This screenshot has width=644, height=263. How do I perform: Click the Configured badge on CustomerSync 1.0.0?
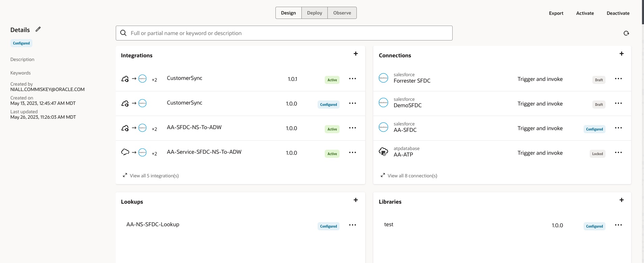pos(328,105)
